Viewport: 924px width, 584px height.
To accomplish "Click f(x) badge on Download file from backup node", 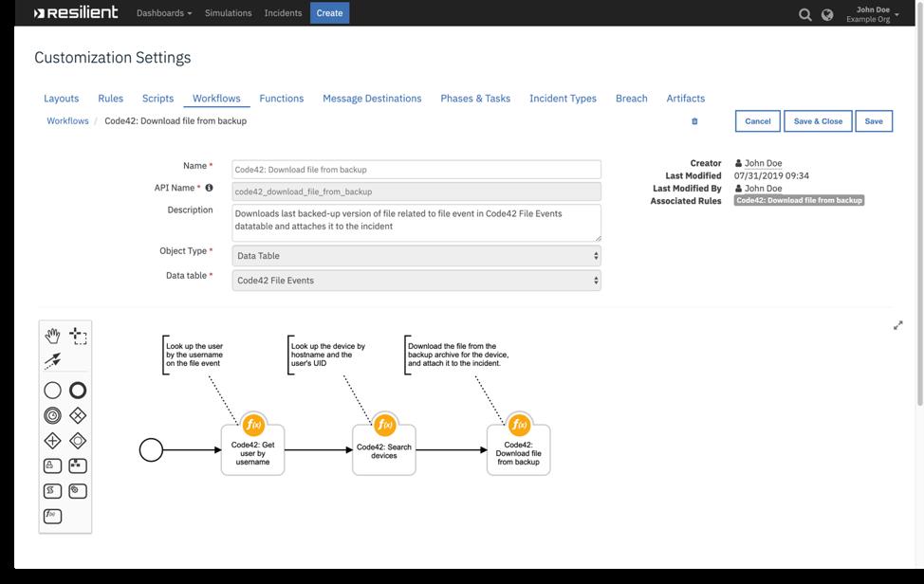I will (519, 424).
